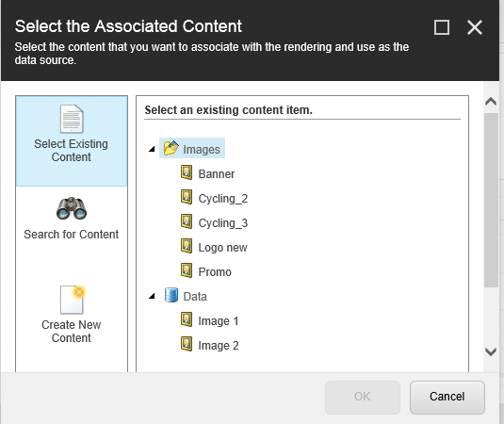The height and width of the screenshot is (424, 504).
Task: Pick the Logo new item
Action: 222,248
